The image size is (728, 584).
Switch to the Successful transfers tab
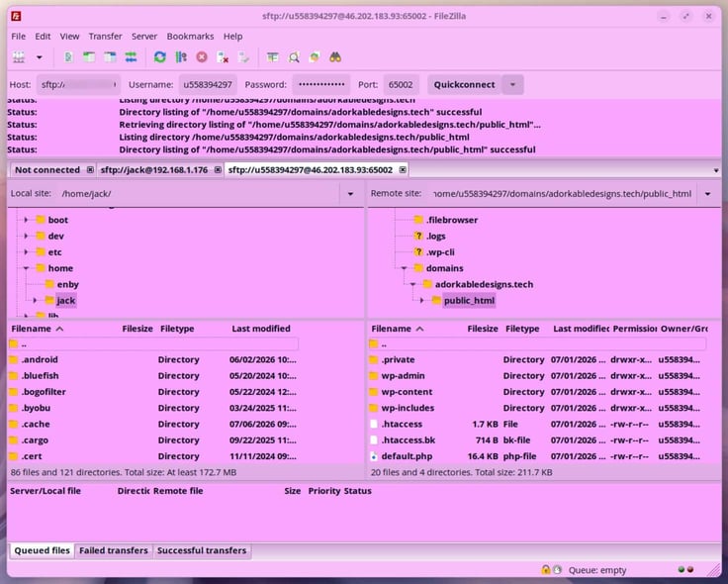point(202,550)
